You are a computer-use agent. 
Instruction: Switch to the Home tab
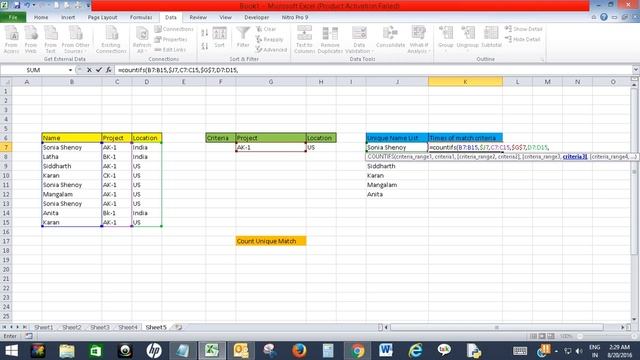[x=41, y=18]
